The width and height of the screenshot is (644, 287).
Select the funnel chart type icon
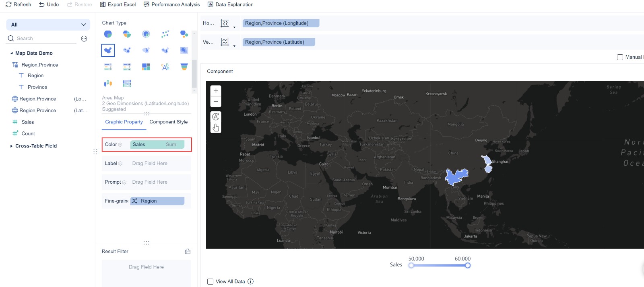tap(184, 67)
